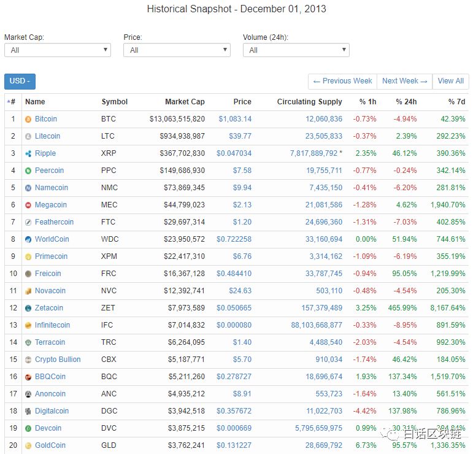
Task: Sort table by Symbol column header
Action: tap(115, 102)
